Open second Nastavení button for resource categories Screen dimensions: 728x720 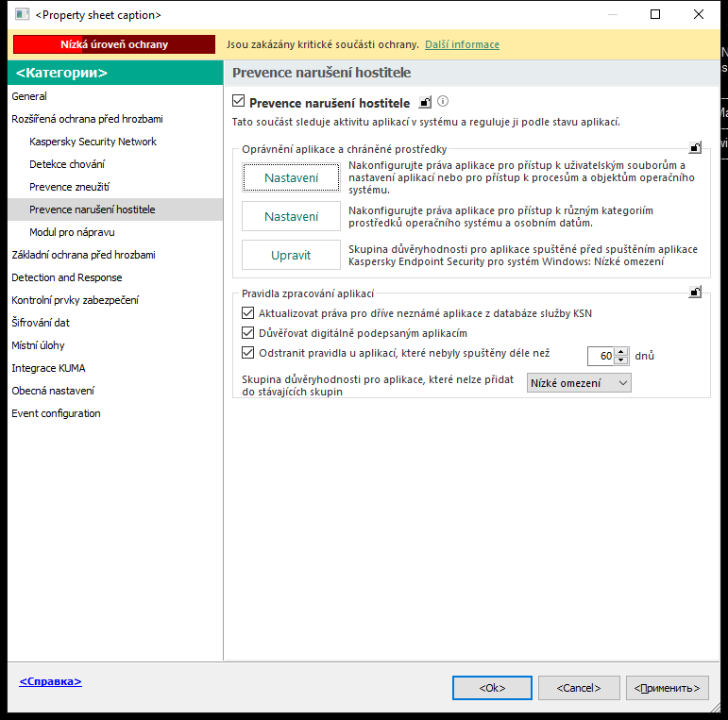click(291, 216)
